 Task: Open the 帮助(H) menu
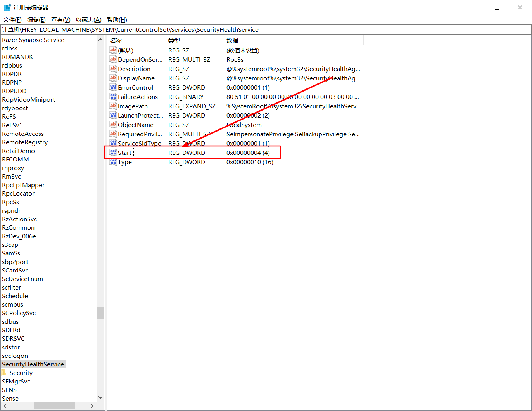pos(117,20)
